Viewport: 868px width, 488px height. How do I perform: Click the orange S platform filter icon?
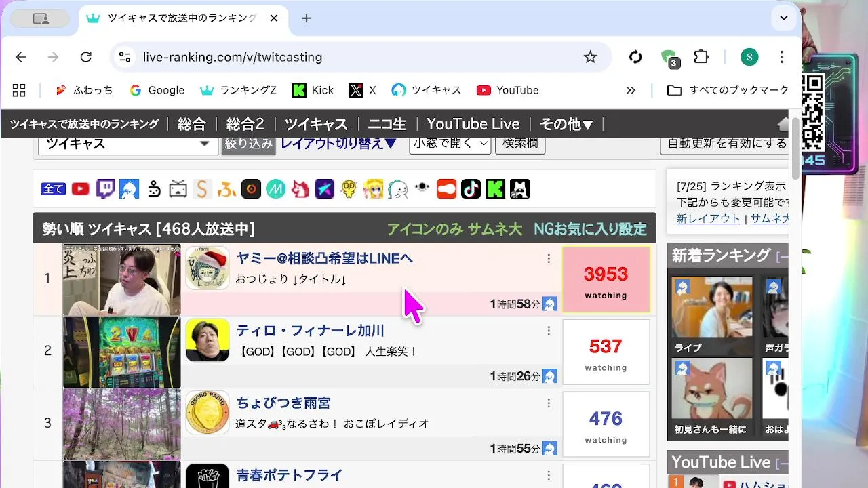201,189
